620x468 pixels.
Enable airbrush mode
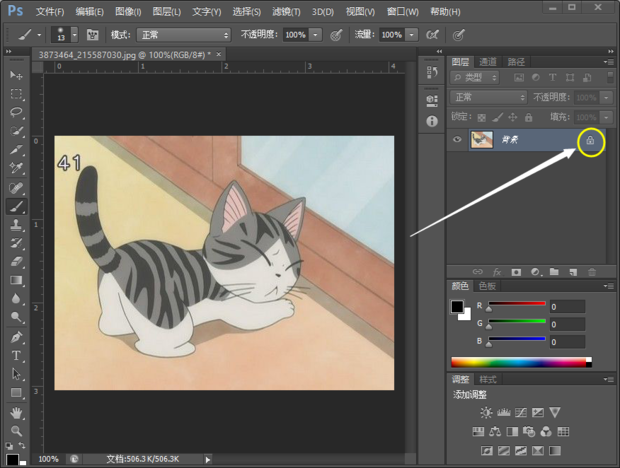[432, 35]
